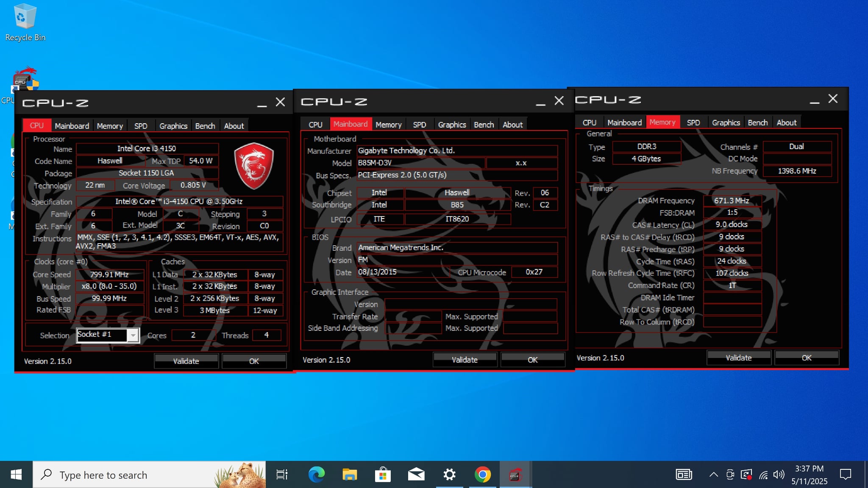Select Memory tab in middle window

click(388, 125)
